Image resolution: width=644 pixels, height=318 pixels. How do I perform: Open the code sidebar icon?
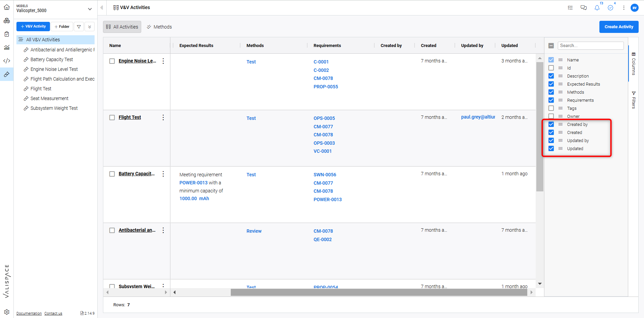pyautogui.click(x=7, y=61)
